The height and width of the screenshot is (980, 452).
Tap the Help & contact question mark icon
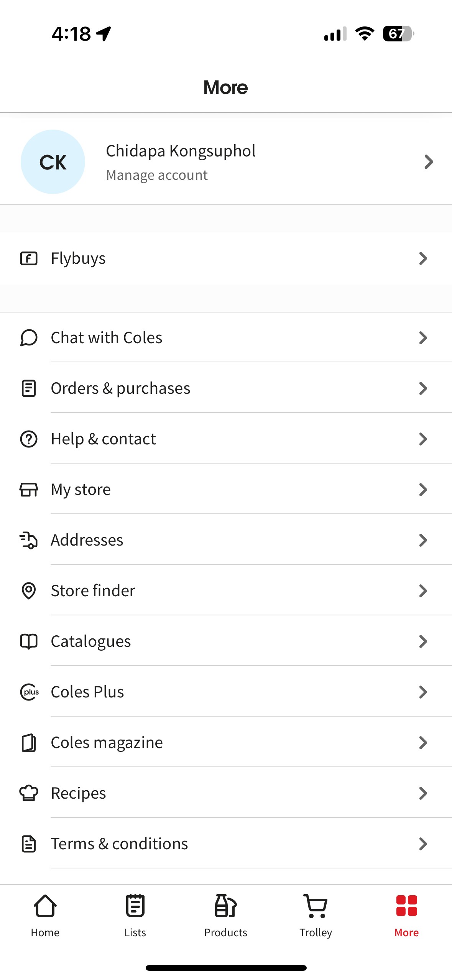(x=29, y=439)
